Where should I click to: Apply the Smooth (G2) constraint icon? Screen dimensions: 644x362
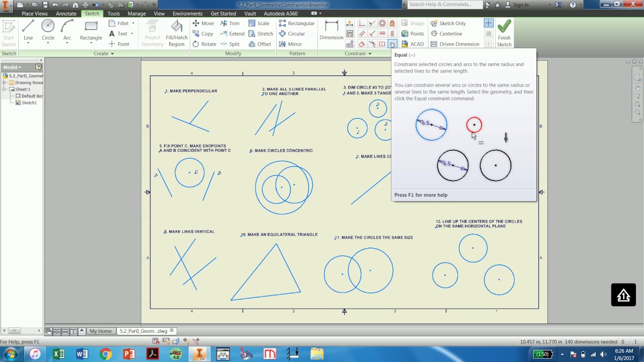(372, 44)
